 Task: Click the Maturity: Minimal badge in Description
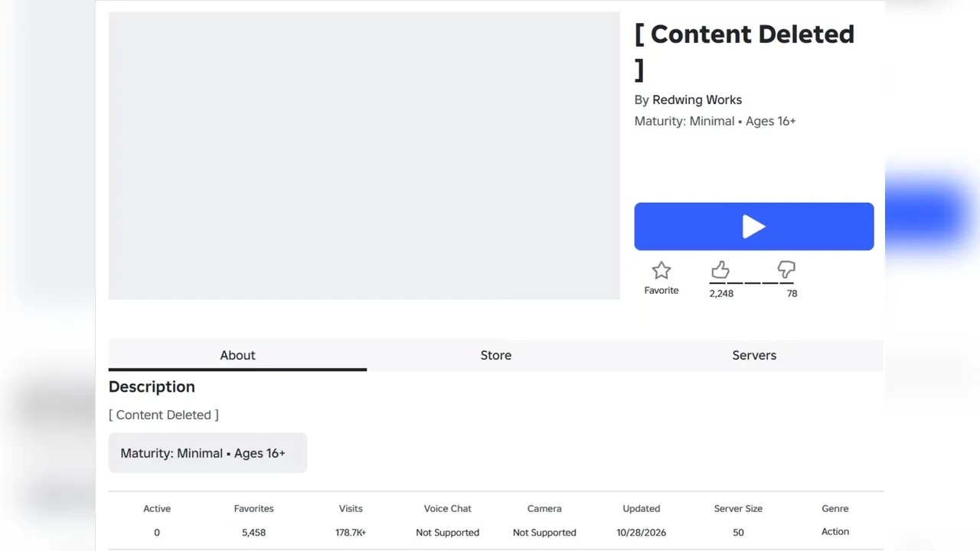(207, 453)
